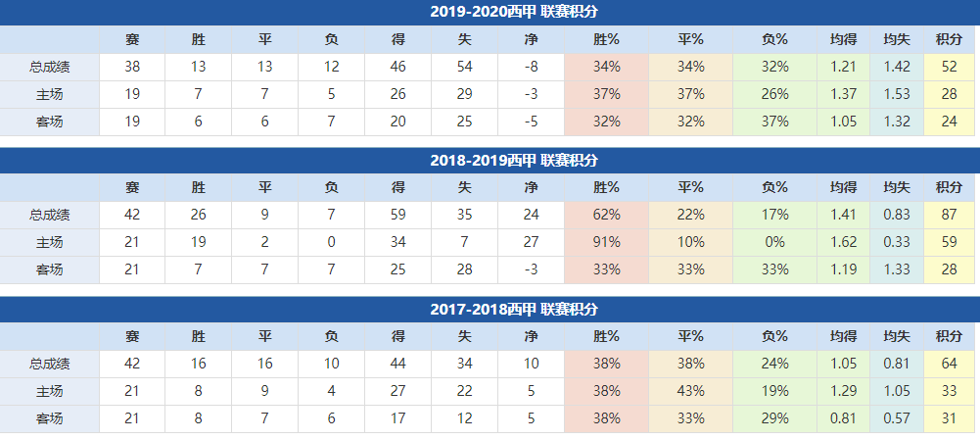The image size is (980, 440).
Task: Click the 91% home win rate cell
Action: tap(606, 242)
